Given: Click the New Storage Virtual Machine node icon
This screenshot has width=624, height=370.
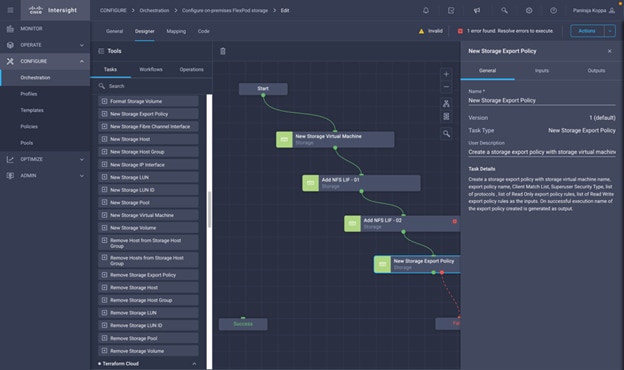Looking at the screenshot, I should pyautogui.click(x=284, y=139).
